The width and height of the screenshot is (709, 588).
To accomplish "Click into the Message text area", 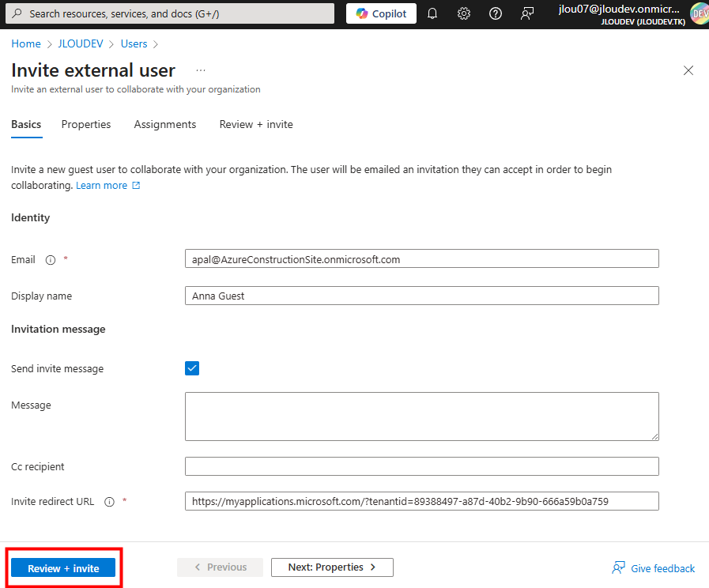I will pos(421,416).
